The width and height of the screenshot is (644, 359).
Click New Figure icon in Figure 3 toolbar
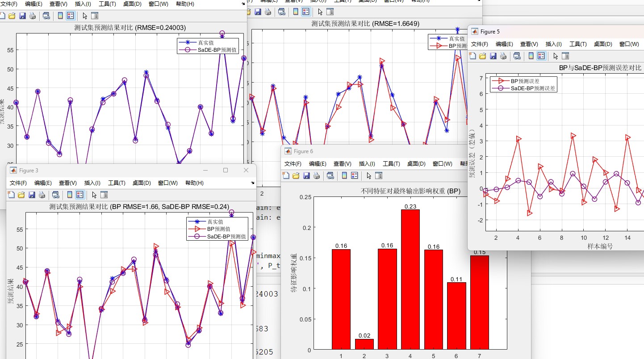(11, 195)
